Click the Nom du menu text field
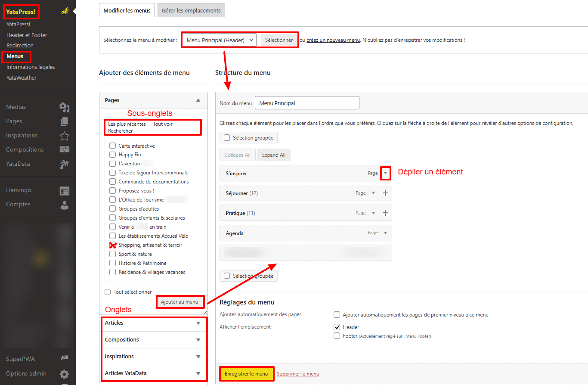The image size is (588, 385). point(307,103)
